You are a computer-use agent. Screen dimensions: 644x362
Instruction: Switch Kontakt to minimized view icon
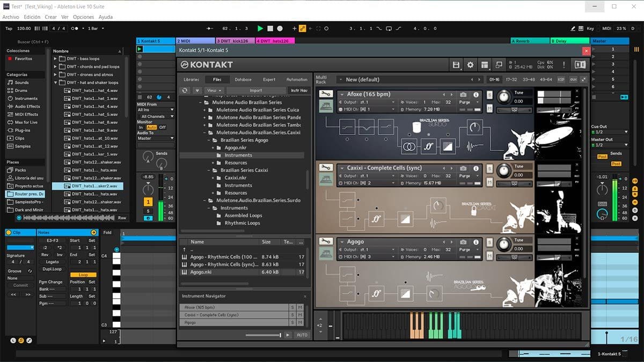click(x=499, y=65)
